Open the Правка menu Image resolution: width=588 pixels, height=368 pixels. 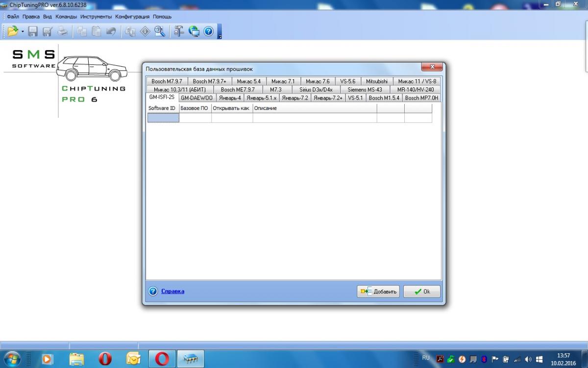(31, 17)
